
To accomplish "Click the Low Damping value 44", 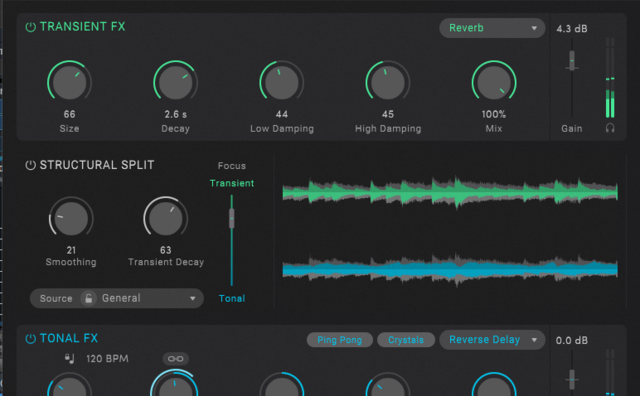I will tap(282, 114).
